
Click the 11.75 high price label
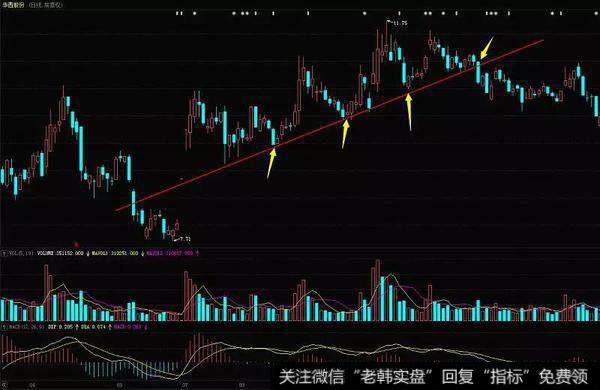pyautogui.click(x=400, y=23)
